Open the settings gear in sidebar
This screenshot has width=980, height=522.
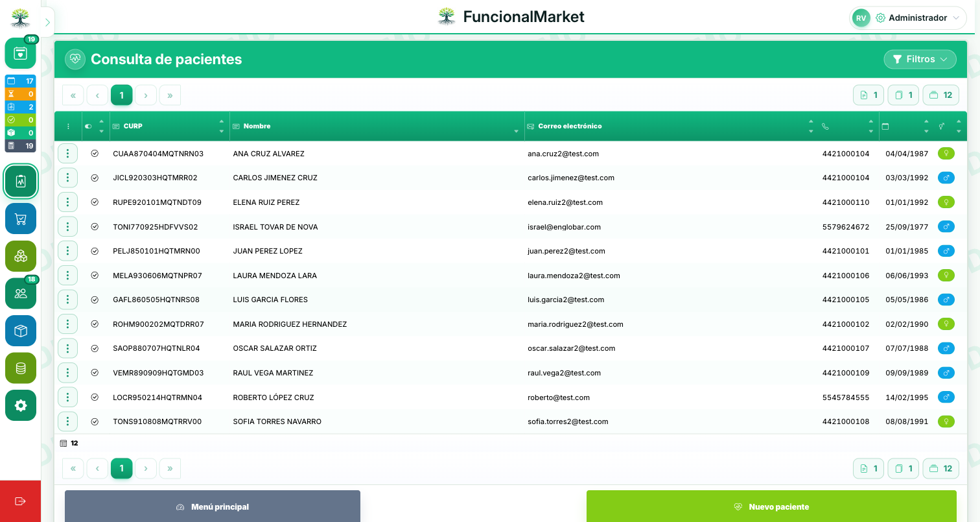pyautogui.click(x=21, y=405)
